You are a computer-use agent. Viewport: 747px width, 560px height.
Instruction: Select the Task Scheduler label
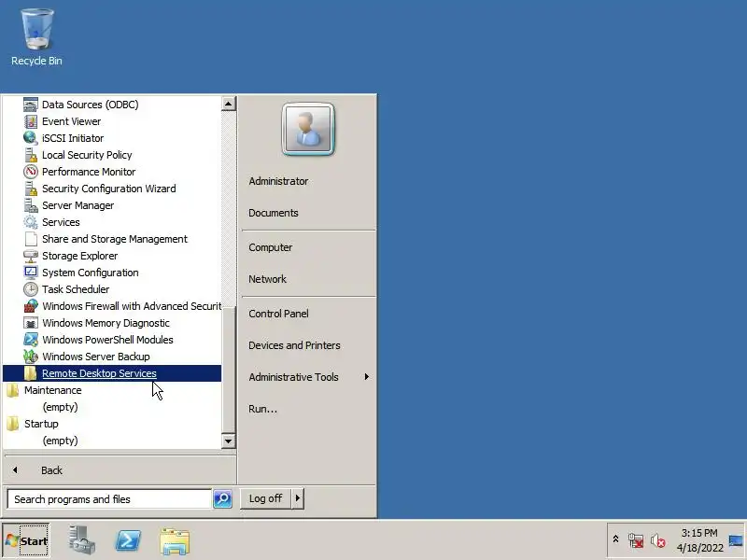coord(76,289)
